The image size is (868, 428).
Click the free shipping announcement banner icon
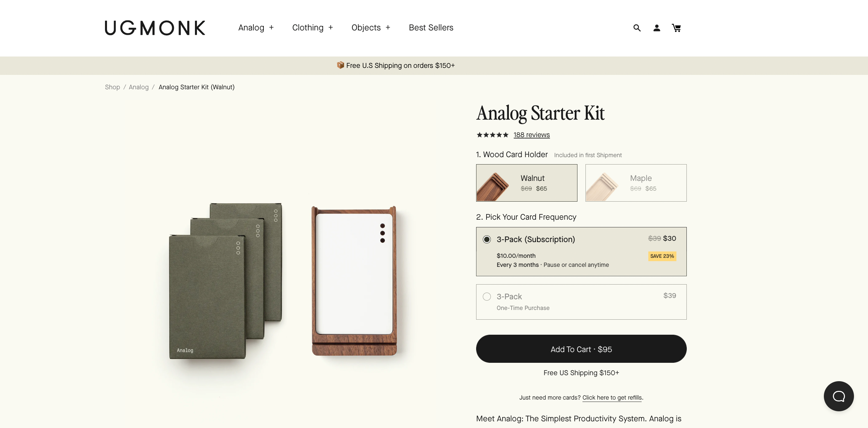point(340,65)
